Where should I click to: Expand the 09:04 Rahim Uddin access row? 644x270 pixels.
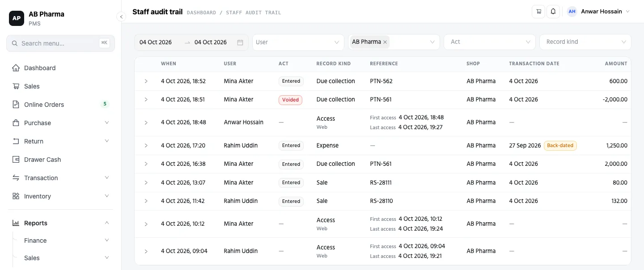(146, 251)
